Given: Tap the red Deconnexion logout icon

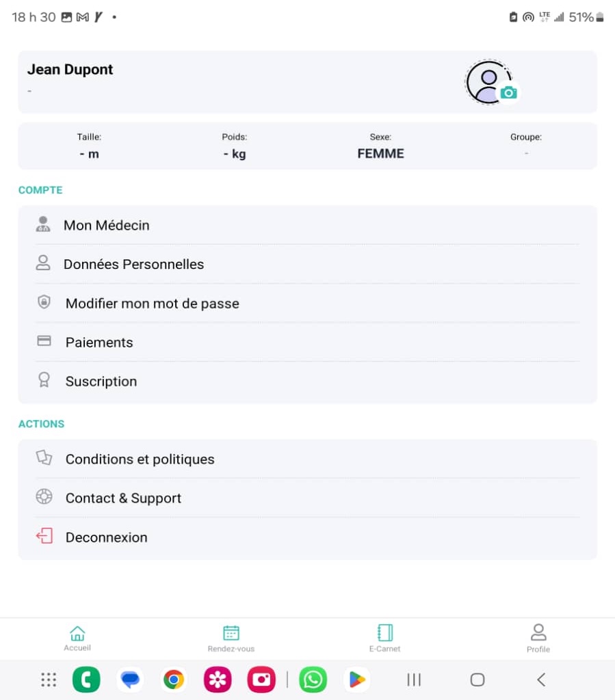Looking at the screenshot, I should 44,536.
